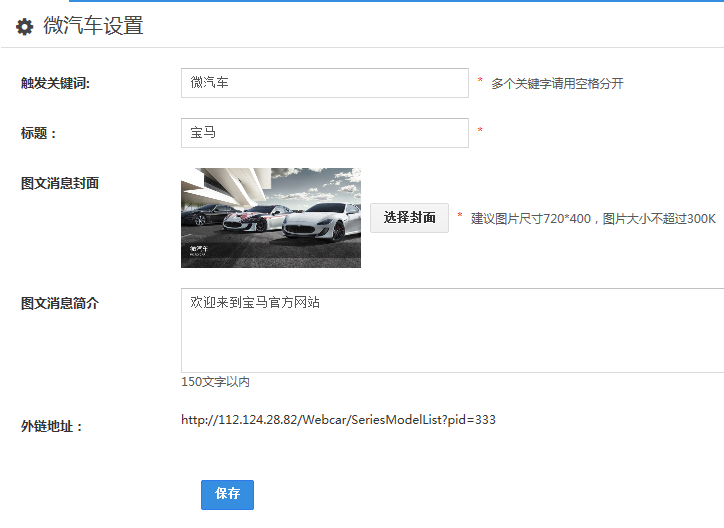The height and width of the screenshot is (528, 724).
Task: Click the 标题 input containing 宝马
Action: (x=325, y=133)
